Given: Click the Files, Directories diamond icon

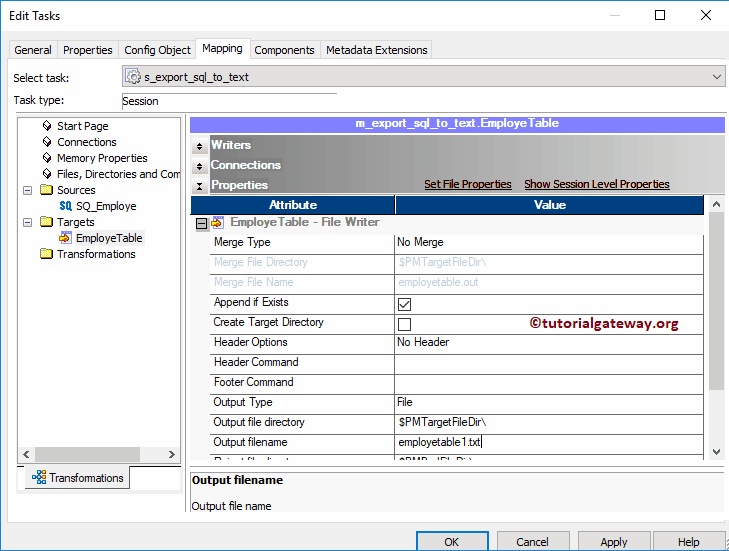Looking at the screenshot, I should coord(47,173).
